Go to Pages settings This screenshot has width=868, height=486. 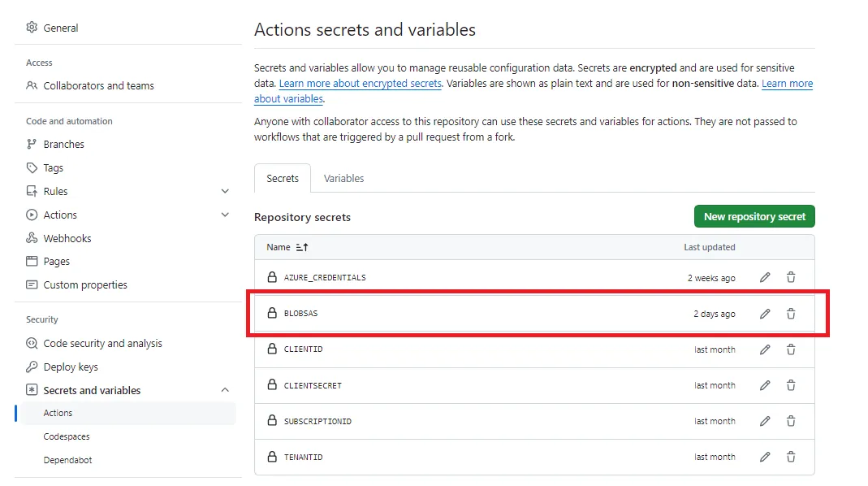[x=57, y=262]
